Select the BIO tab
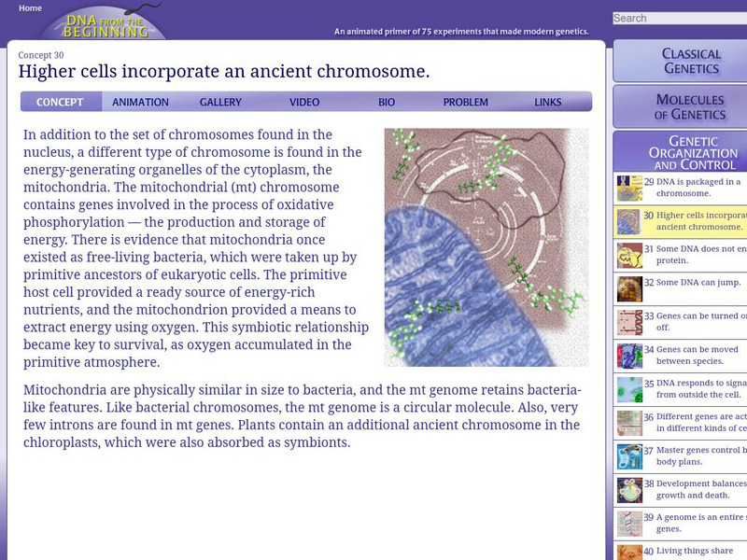The image size is (747, 560). (x=387, y=102)
